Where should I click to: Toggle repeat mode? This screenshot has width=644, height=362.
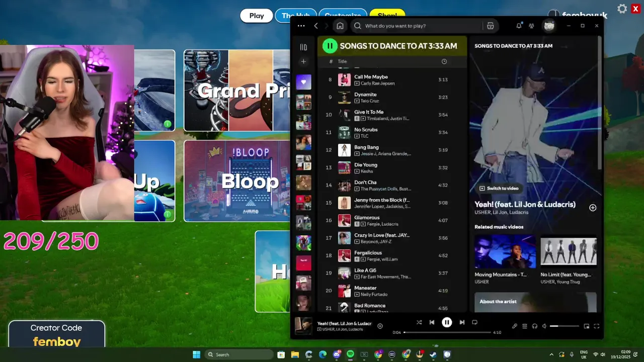[x=474, y=322]
